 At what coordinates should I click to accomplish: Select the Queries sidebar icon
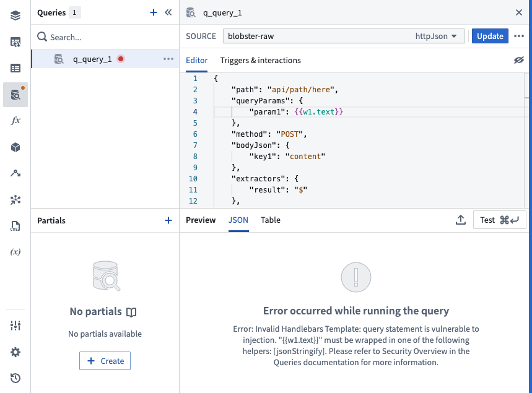(15, 95)
